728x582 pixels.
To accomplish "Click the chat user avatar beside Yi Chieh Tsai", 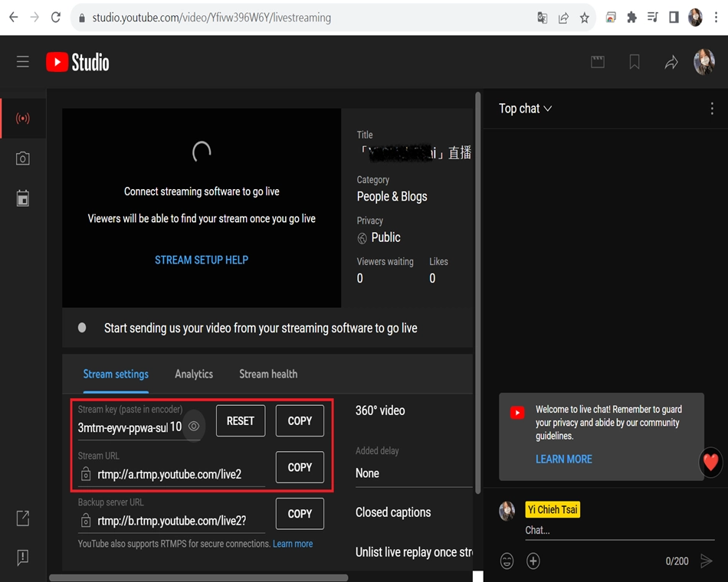I will (x=507, y=511).
